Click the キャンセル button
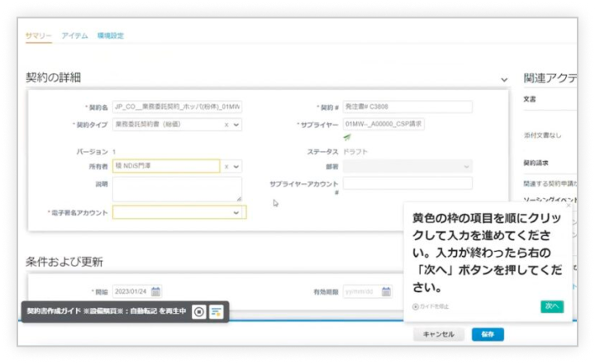The height and width of the screenshot is (364, 595). click(438, 334)
